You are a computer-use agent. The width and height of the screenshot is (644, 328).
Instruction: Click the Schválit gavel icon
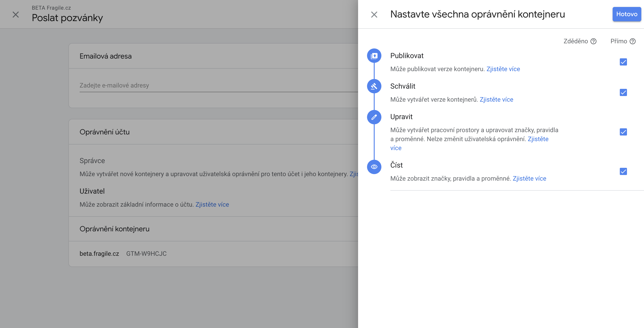point(374,86)
